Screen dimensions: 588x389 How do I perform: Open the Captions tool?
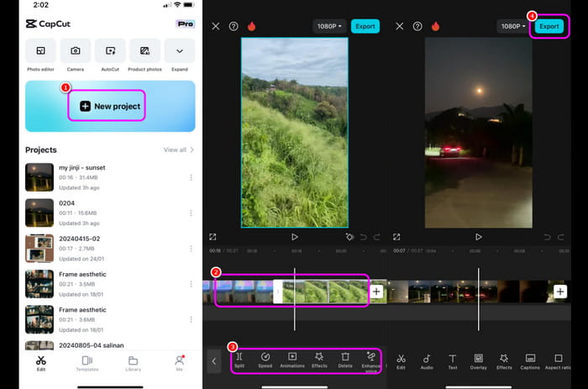tap(530, 361)
